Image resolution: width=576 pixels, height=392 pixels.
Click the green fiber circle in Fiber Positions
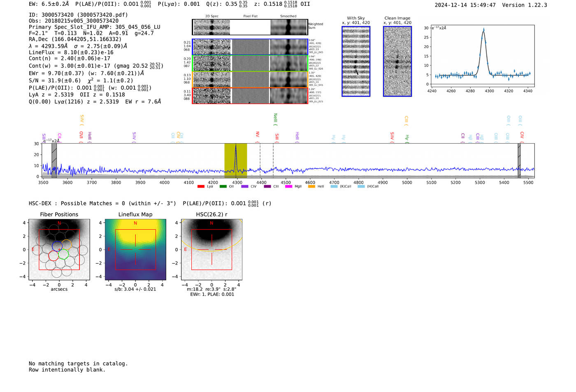[x=63, y=254]
